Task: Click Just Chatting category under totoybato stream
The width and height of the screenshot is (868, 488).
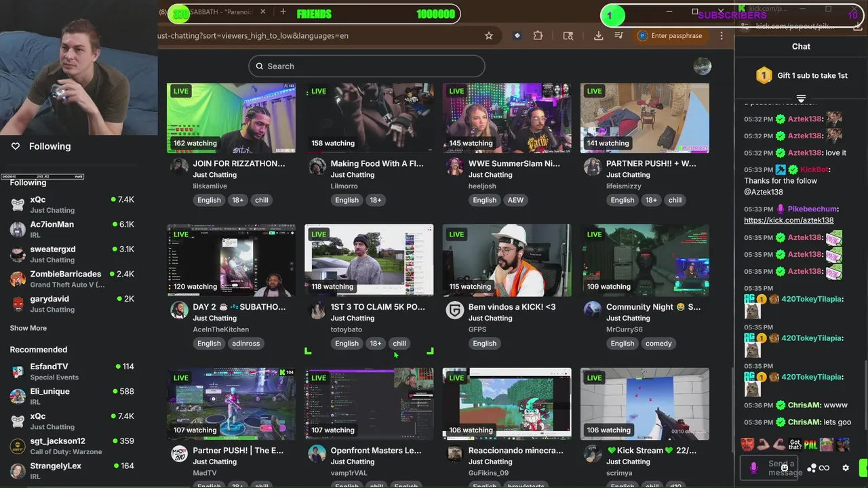Action: click(x=353, y=319)
